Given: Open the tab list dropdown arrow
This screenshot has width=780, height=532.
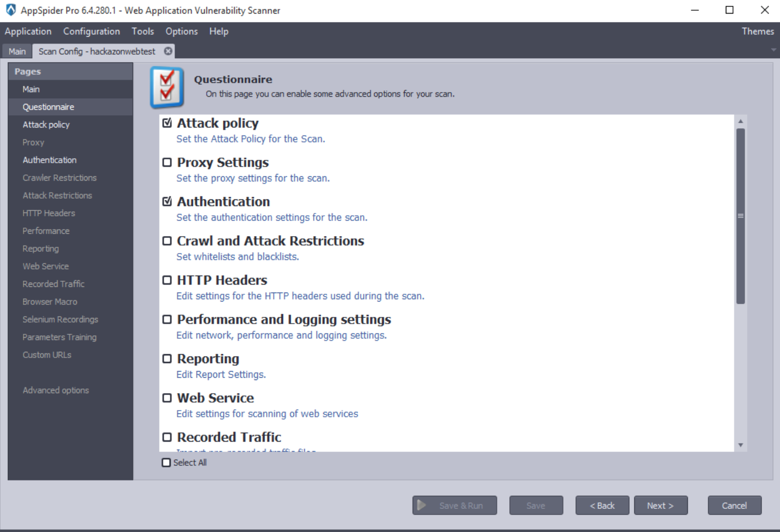Looking at the screenshot, I should [773, 50].
